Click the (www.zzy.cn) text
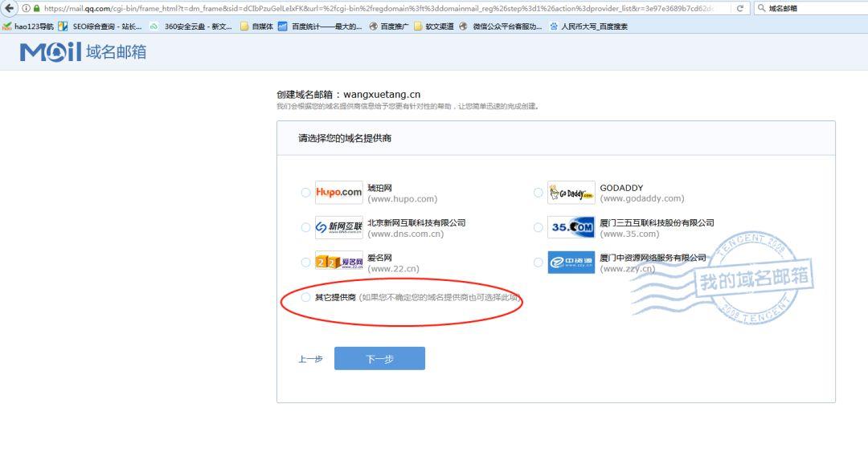868x452 pixels. [628, 269]
